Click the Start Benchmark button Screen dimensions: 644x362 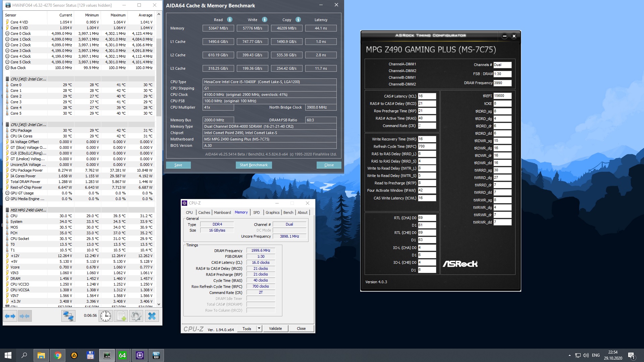[254, 165]
